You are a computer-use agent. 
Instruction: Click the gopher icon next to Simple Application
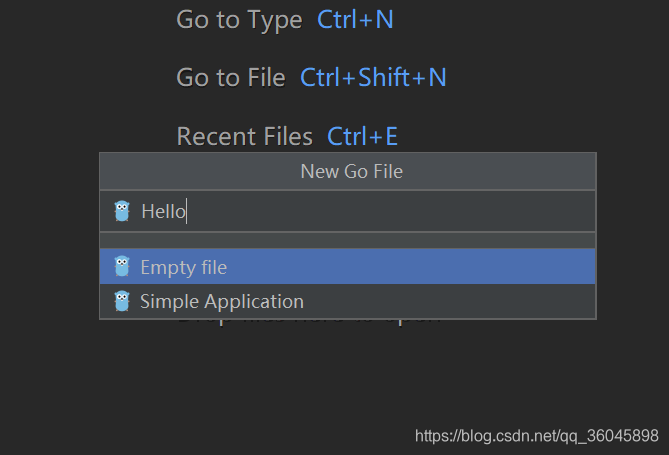pyautogui.click(x=122, y=301)
